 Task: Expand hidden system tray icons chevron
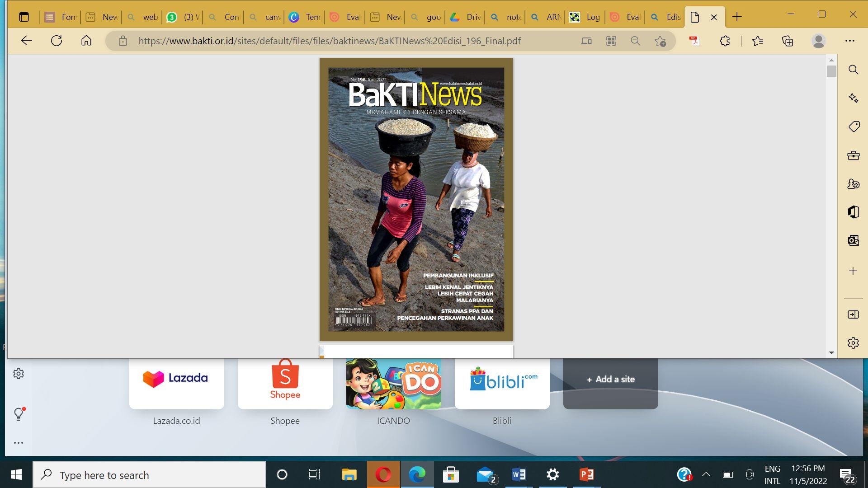click(706, 474)
